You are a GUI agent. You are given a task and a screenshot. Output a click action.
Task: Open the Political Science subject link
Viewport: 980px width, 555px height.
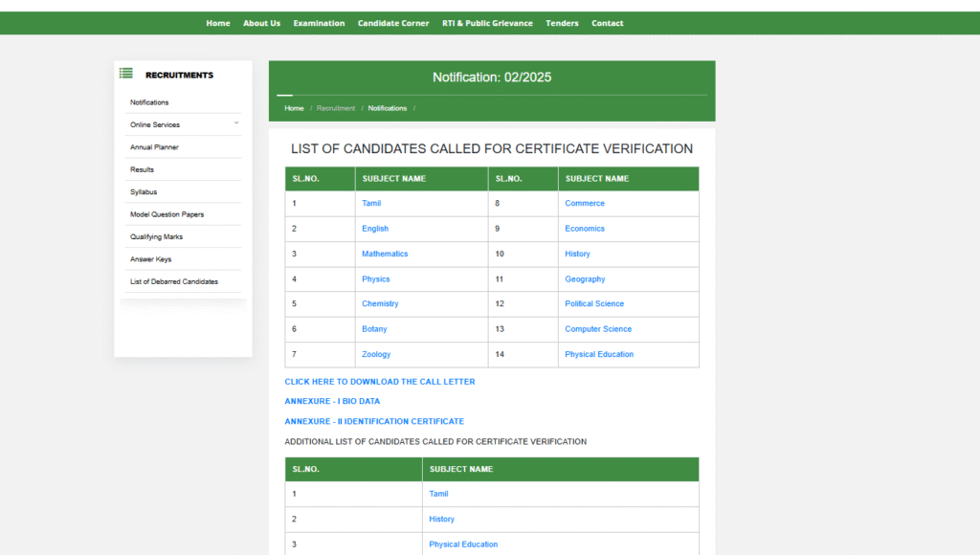pos(594,303)
